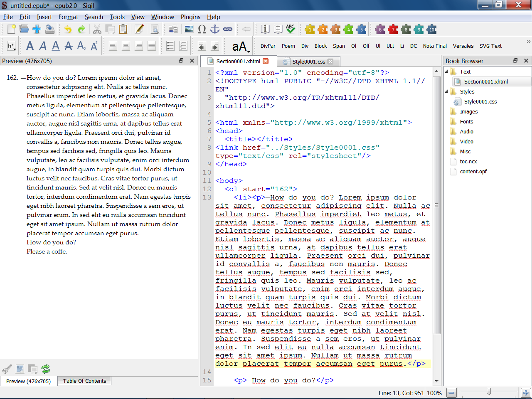Toggle justify text alignment
The image size is (532, 399).
(x=152, y=46)
